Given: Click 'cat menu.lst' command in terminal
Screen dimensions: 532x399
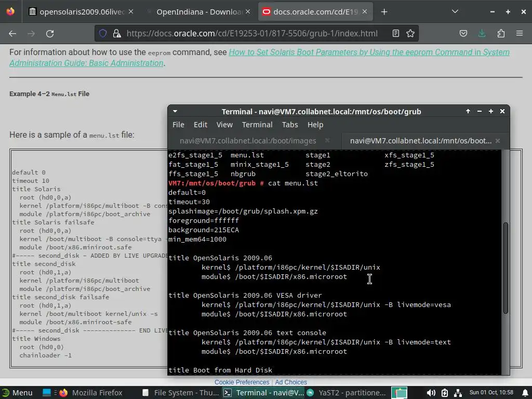Looking at the screenshot, I should [x=293, y=183].
